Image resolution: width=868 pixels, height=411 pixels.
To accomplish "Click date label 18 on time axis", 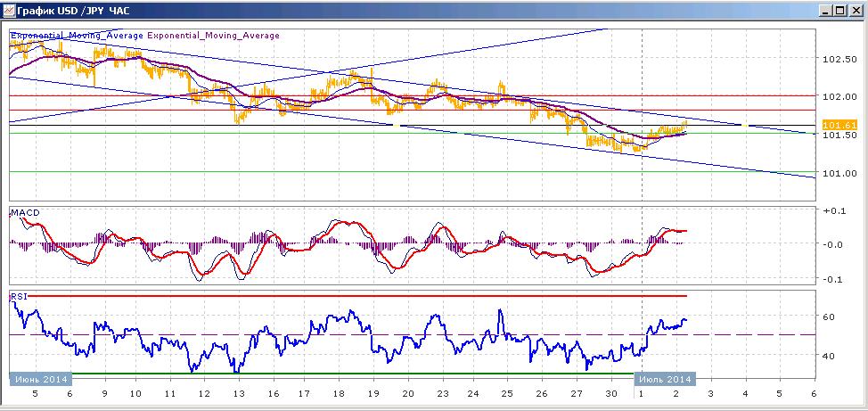I will (340, 394).
